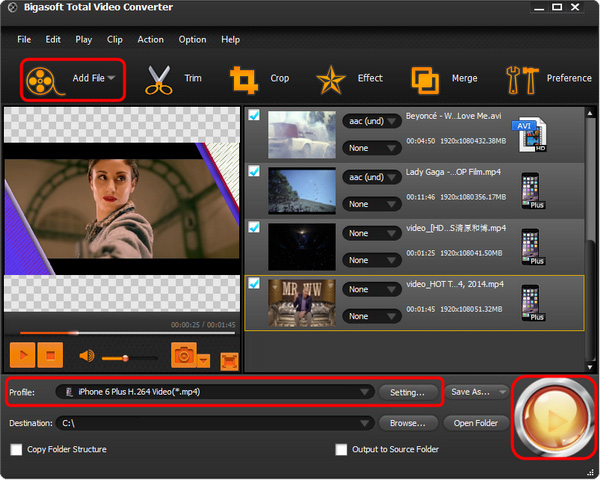Open the Trim scissors tool
Viewport: 600px width, 480px height.
158,80
